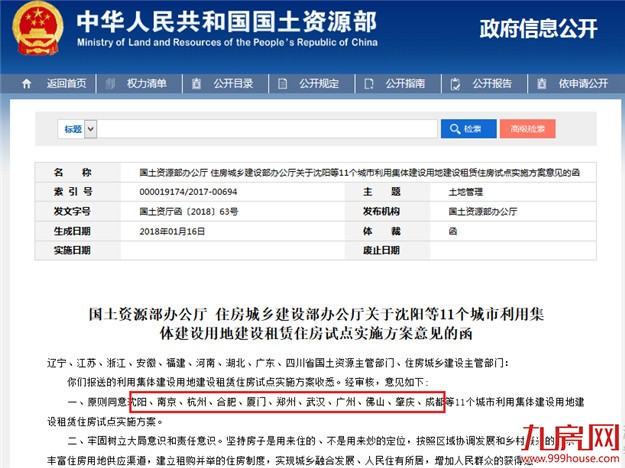The image size is (625, 468).
Task: Open the 依申请公开 menu item
Action: [x=583, y=84]
